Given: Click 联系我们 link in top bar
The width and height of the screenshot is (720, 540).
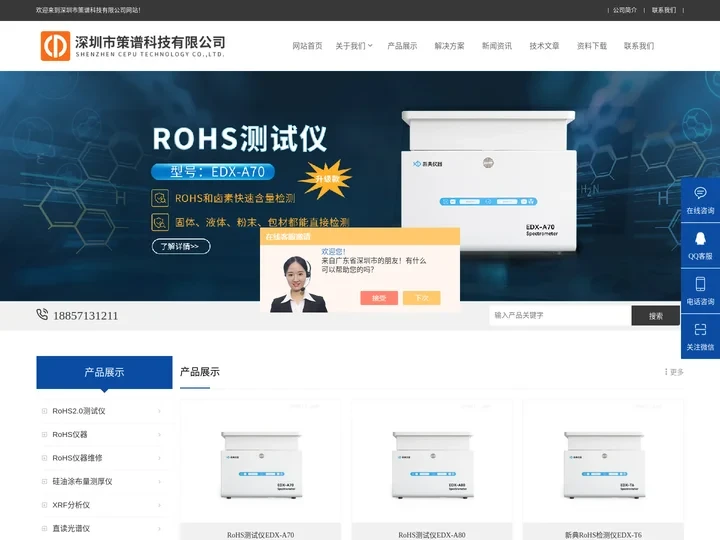Looking at the screenshot, I should tap(664, 10).
